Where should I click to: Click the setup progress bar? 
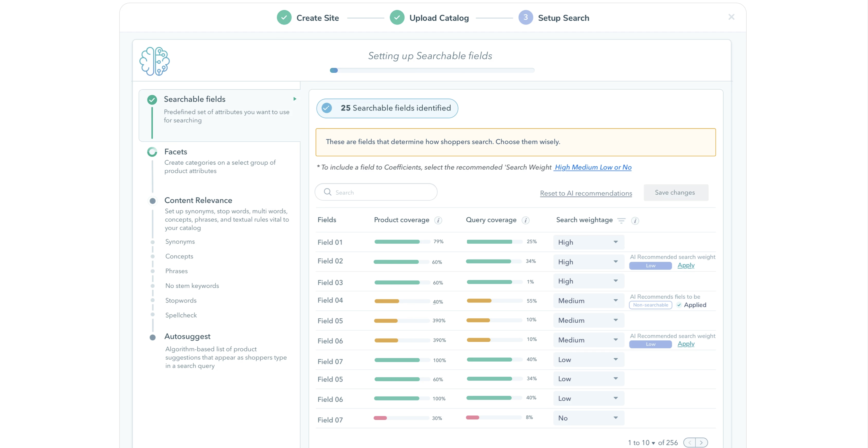click(x=432, y=70)
